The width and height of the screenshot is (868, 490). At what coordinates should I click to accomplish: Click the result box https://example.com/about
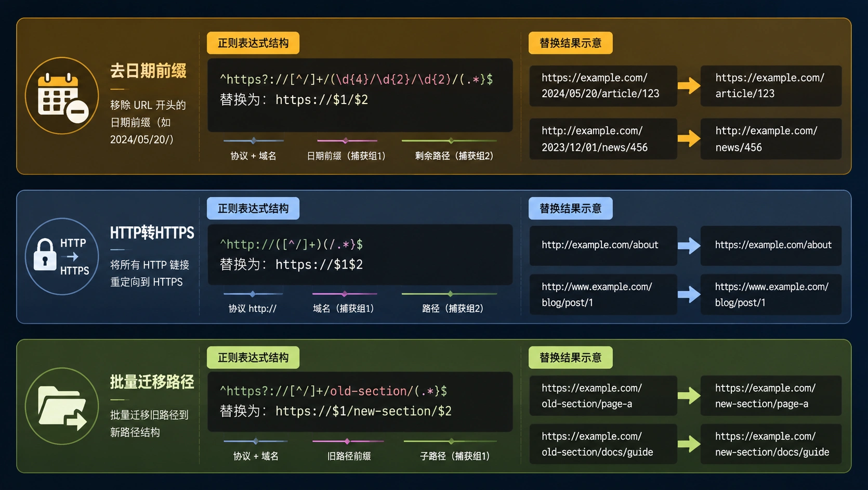[771, 246]
